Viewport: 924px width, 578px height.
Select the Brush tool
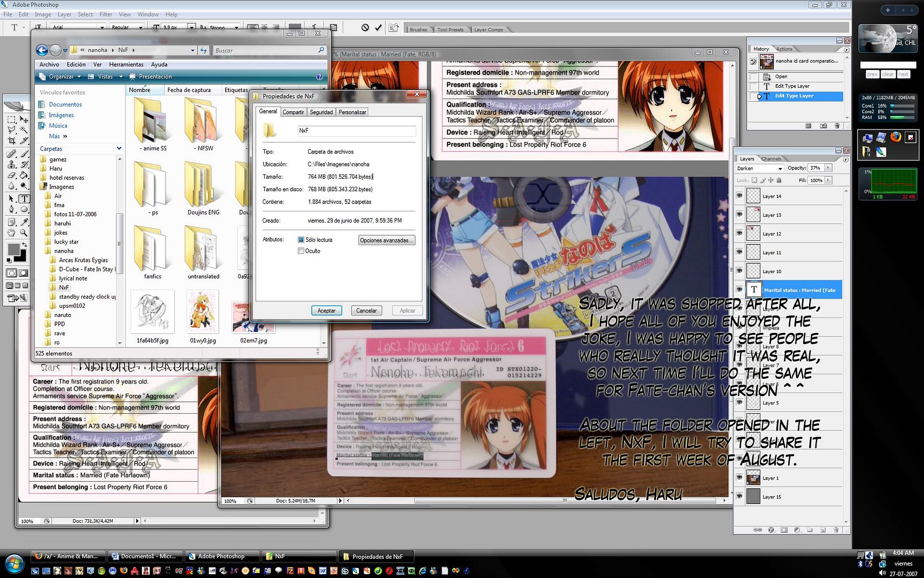tap(24, 154)
